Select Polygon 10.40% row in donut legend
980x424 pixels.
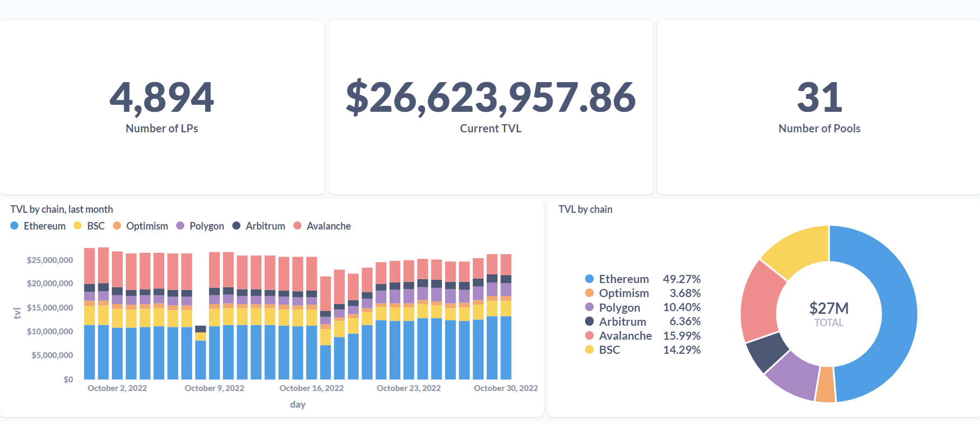(643, 307)
